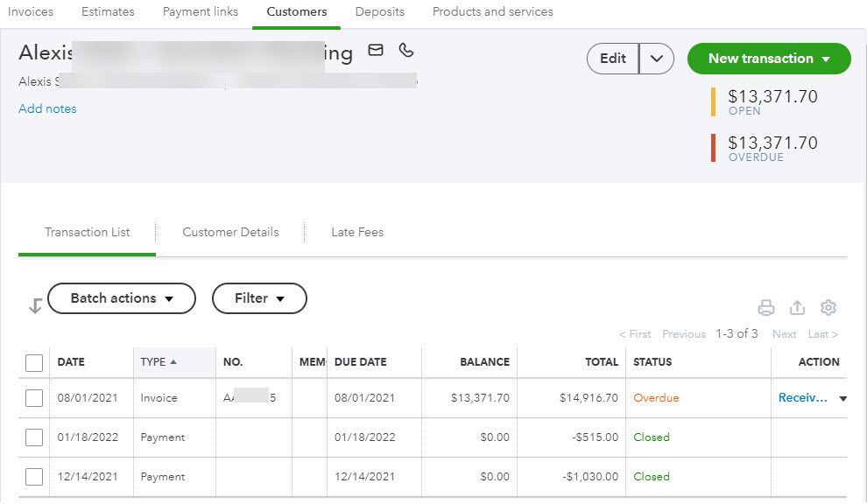This screenshot has height=504, width=867.
Task: Open the Batch actions dropdown
Action: pos(121,298)
